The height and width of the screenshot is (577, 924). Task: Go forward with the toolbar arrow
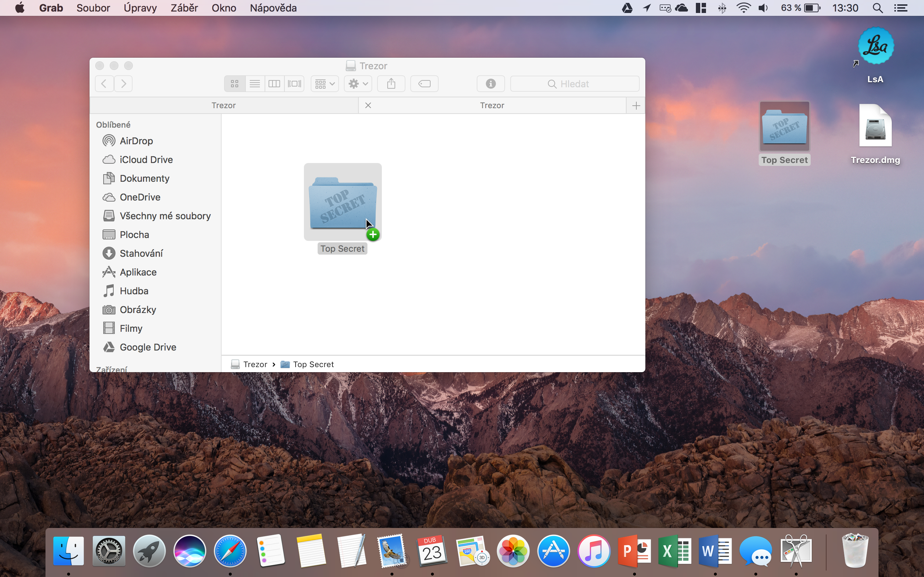pos(123,84)
